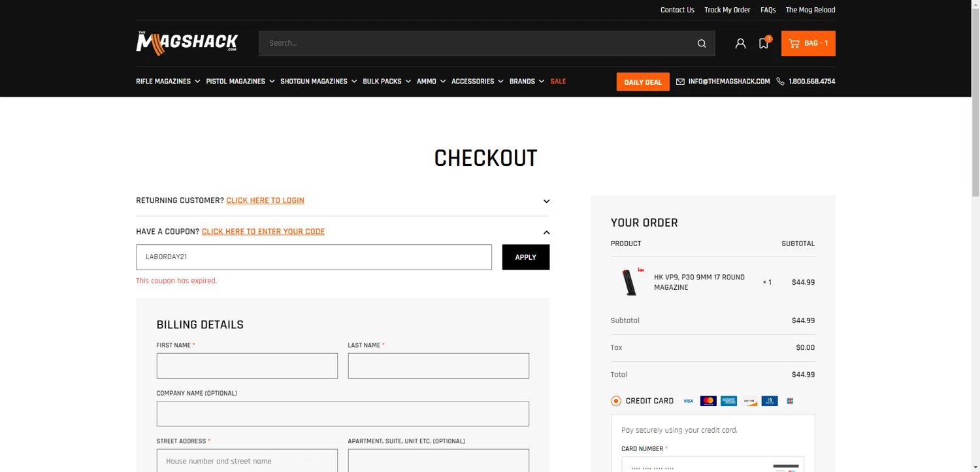The image size is (980, 472).
Task: Open Contact Us link
Action: [677, 10]
